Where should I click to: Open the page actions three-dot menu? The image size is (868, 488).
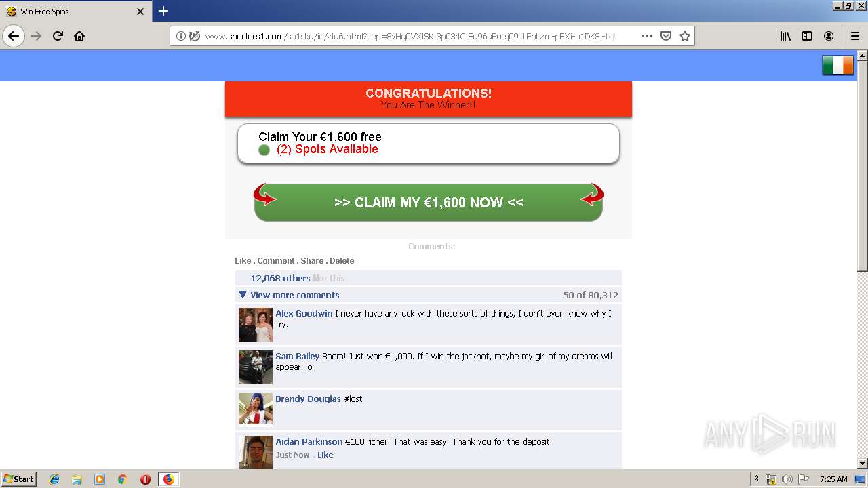click(647, 36)
